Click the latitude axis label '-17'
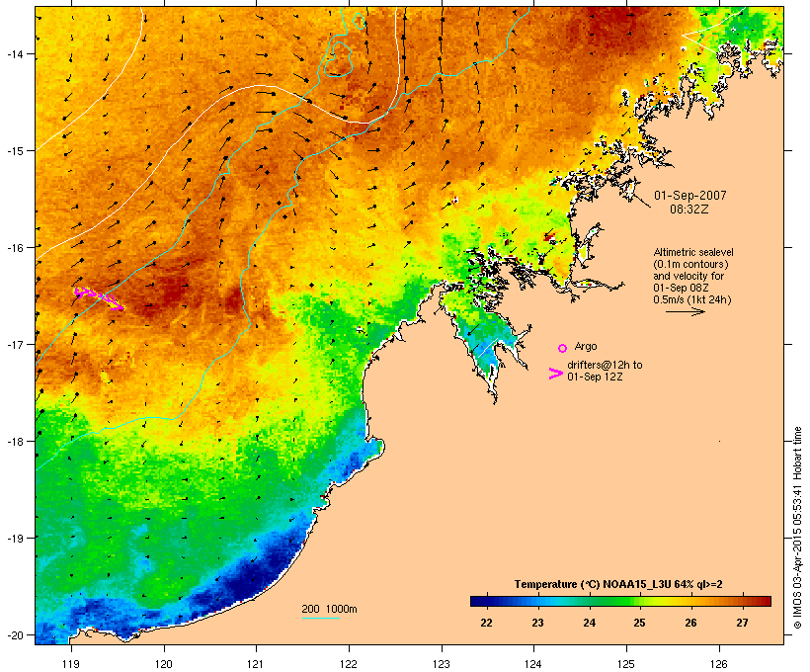Image resolution: width=810 pixels, height=672 pixels. (14, 344)
